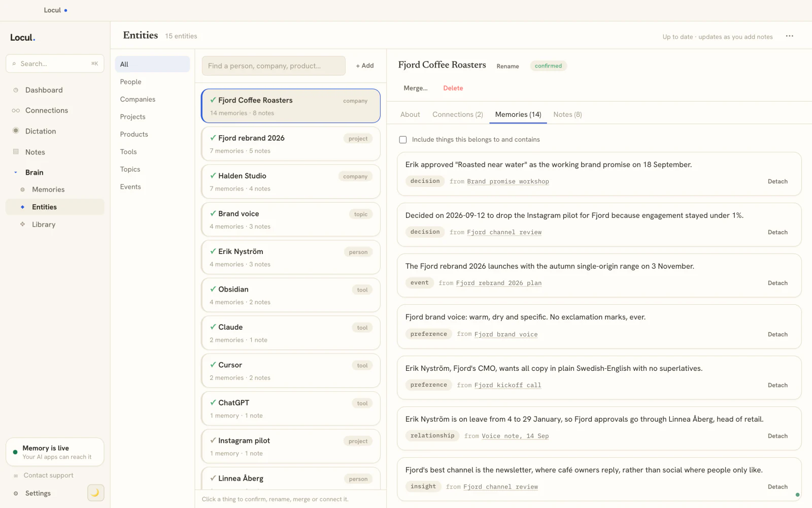This screenshot has width=812, height=508.
Task: Click the Settings gear icon
Action: [x=16, y=493]
